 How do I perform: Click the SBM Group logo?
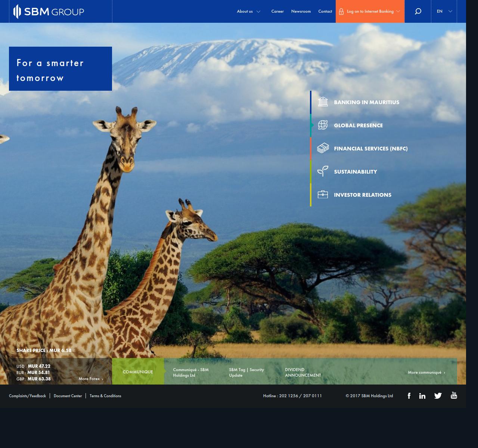click(49, 12)
